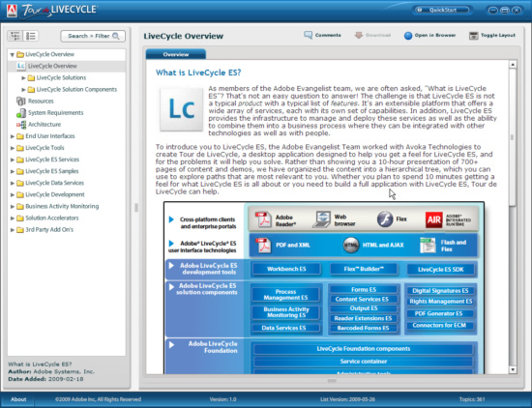Click the Data Services ES box
The image size is (532, 408).
coord(285,328)
